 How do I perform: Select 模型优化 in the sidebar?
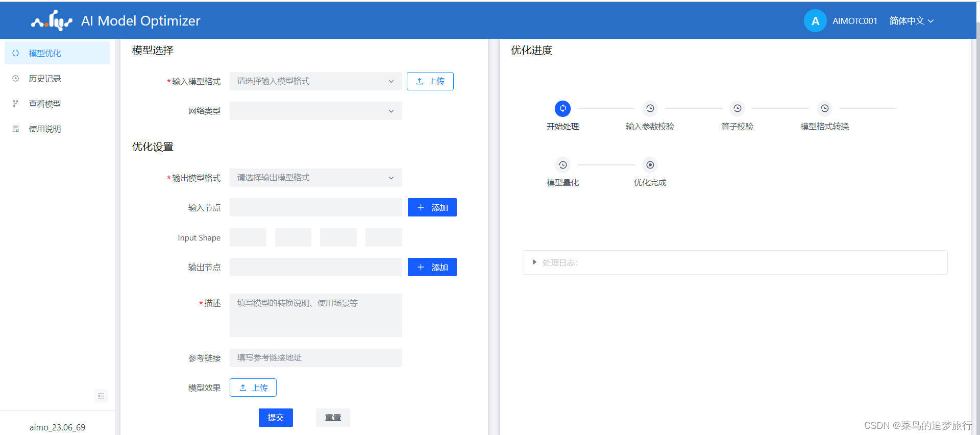click(57, 53)
